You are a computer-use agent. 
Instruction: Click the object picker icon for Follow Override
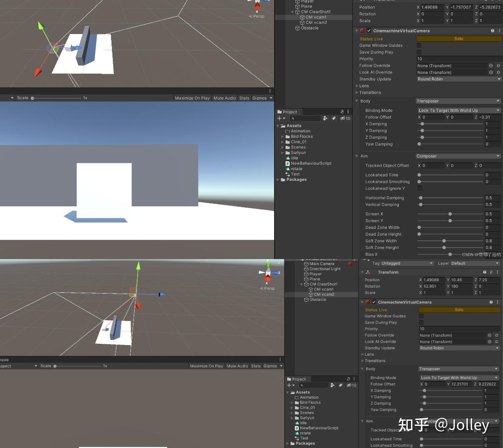(491, 66)
